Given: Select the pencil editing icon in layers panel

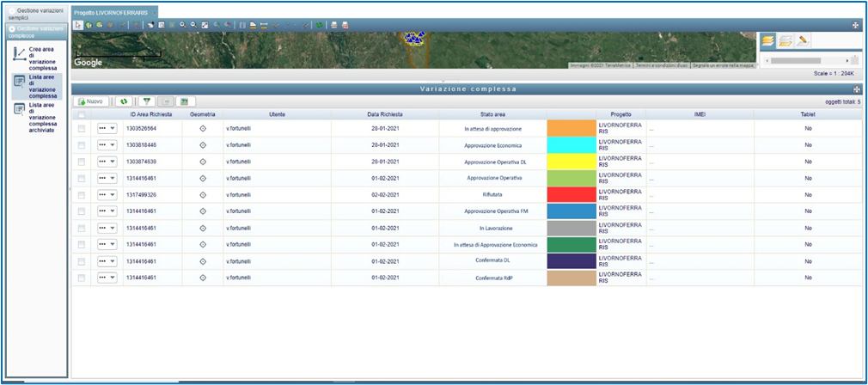Looking at the screenshot, I should [804, 40].
